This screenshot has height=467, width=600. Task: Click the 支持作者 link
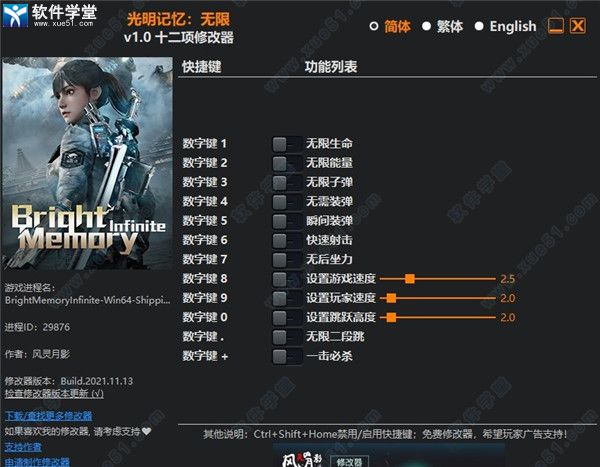23,447
